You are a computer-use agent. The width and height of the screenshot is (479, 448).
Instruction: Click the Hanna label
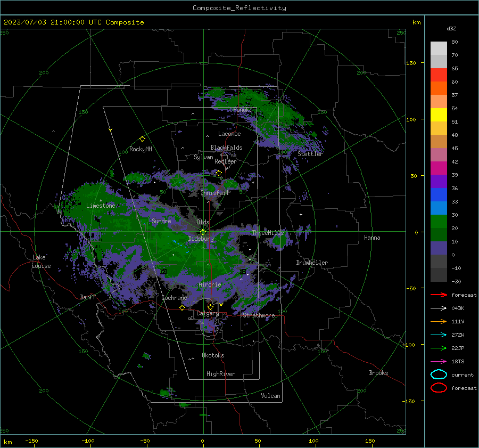(372, 238)
